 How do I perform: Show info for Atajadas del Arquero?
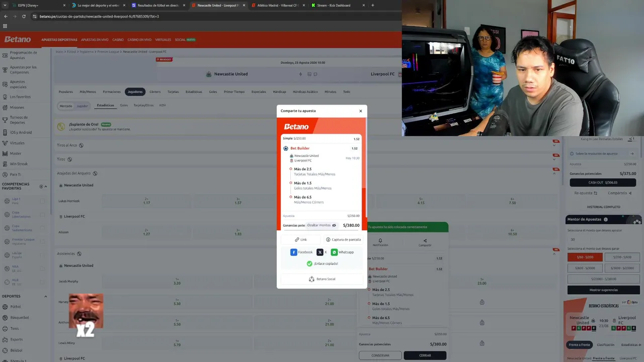[x=95, y=173]
